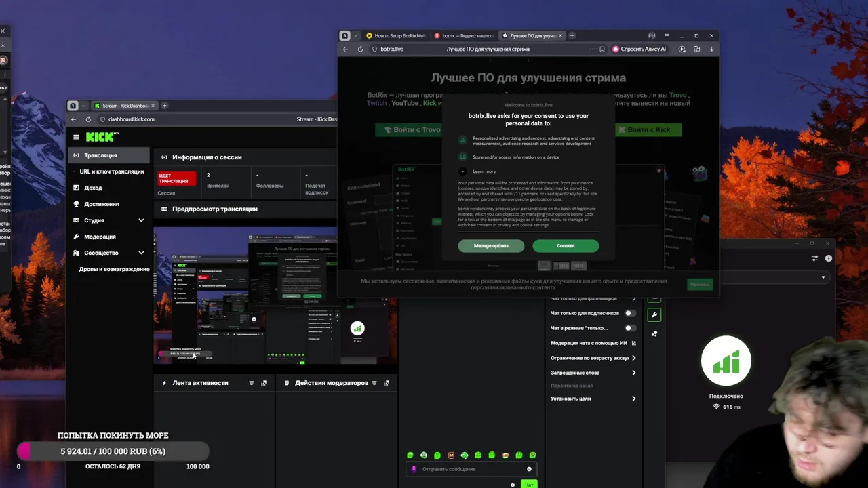Go back in the botrix.live browser window
This screenshot has width=868, height=488.
pyautogui.click(x=345, y=49)
